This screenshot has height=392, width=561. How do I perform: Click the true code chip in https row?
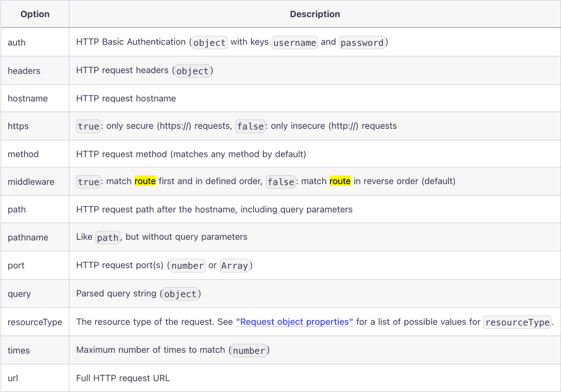[88, 126]
